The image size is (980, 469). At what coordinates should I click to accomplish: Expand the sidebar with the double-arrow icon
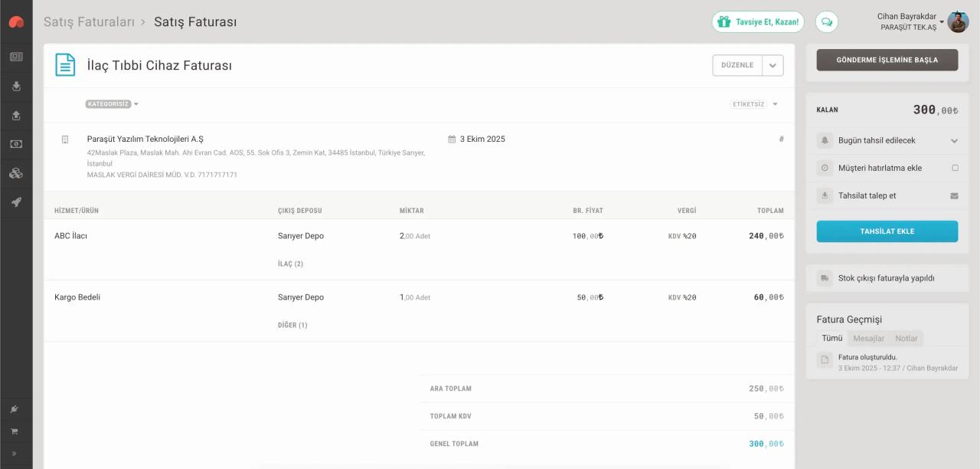pyautogui.click(x=15, y=454)
